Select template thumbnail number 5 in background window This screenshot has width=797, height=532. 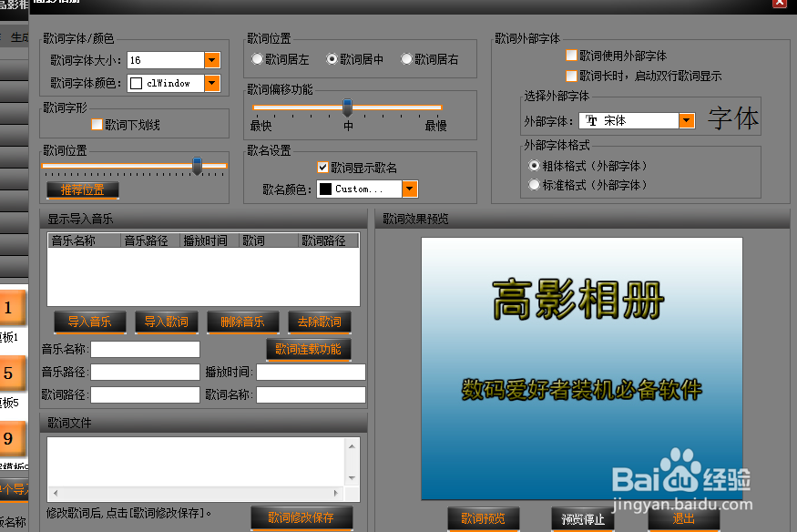pyautogui.click(x=13, y=373)
